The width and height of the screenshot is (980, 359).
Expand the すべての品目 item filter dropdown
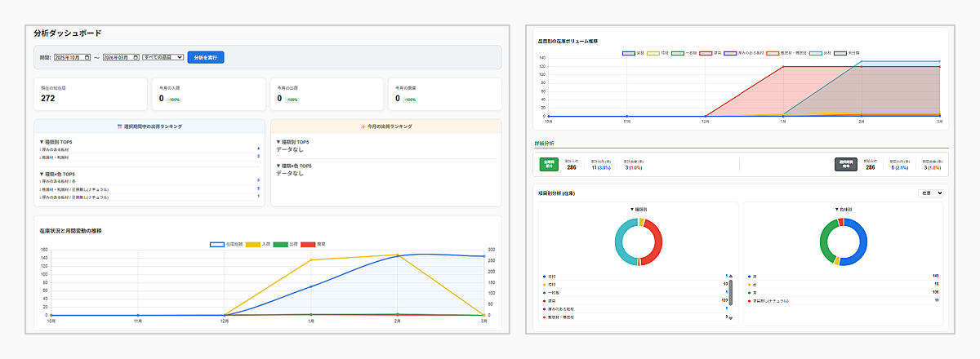163,57
